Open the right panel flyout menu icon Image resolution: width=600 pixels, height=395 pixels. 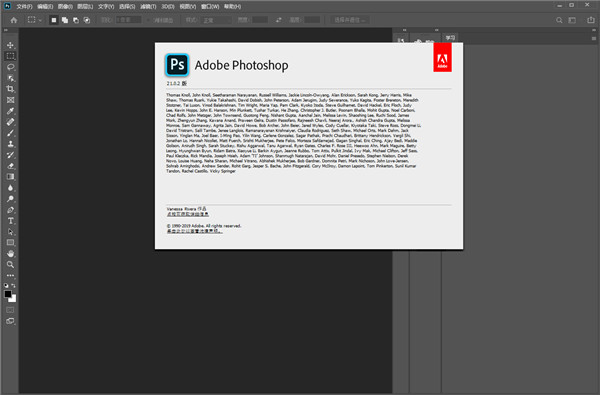pyautogui.click(x=593, y=39)
